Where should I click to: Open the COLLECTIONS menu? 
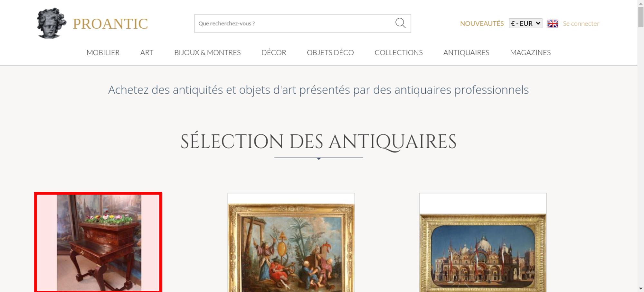pos(399,52)
